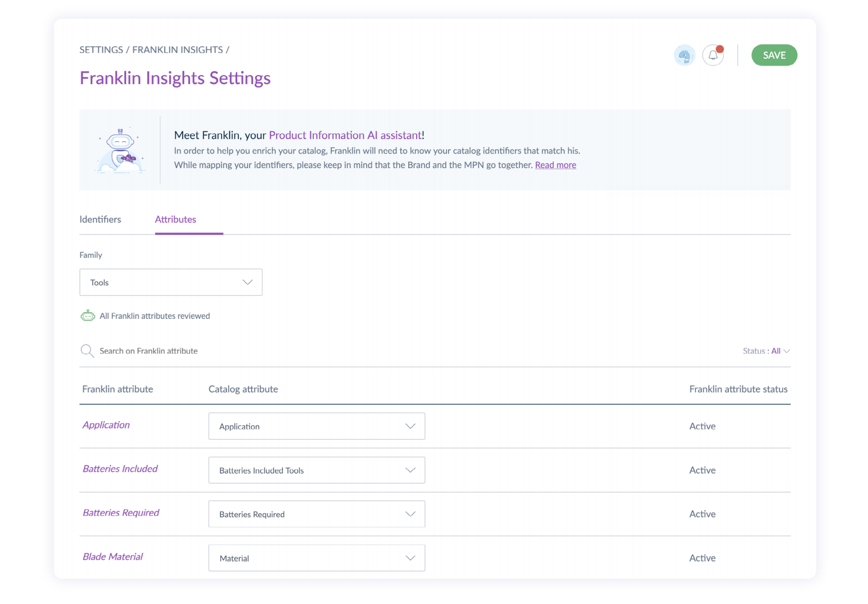Click the Application Franklin attribute

pos(106,425)
